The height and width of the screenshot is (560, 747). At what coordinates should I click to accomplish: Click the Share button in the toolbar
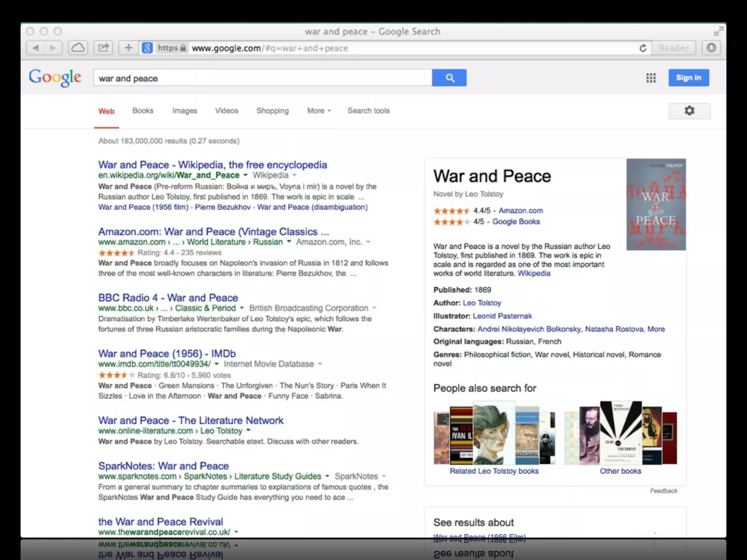[x=104, y=48]
